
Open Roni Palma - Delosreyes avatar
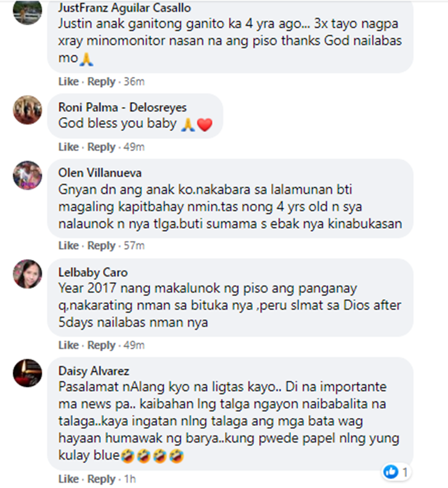(x=27, y=110)
